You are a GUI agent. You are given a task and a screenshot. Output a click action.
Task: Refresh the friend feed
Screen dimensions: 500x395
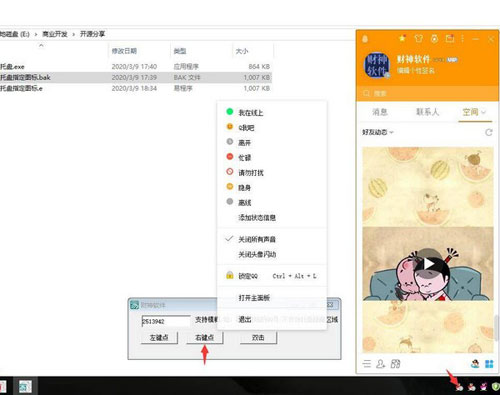(489, 132)
